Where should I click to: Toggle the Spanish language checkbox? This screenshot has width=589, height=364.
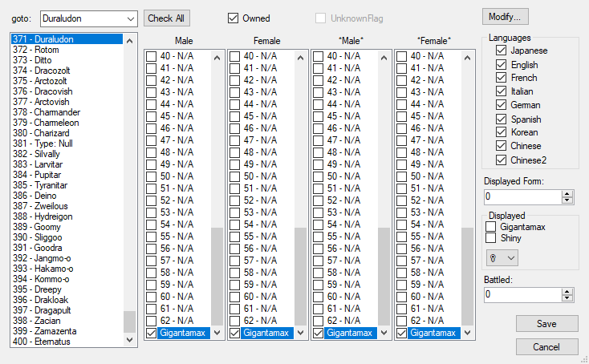tap(501, 119)
